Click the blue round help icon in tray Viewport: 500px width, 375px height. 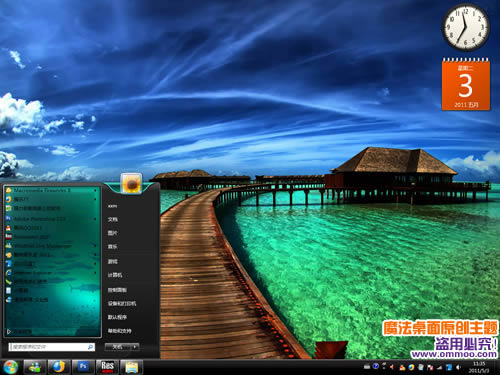376,366
